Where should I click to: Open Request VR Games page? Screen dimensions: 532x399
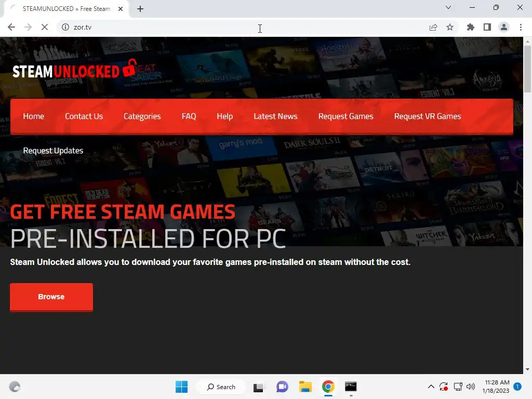pos(428,116)
